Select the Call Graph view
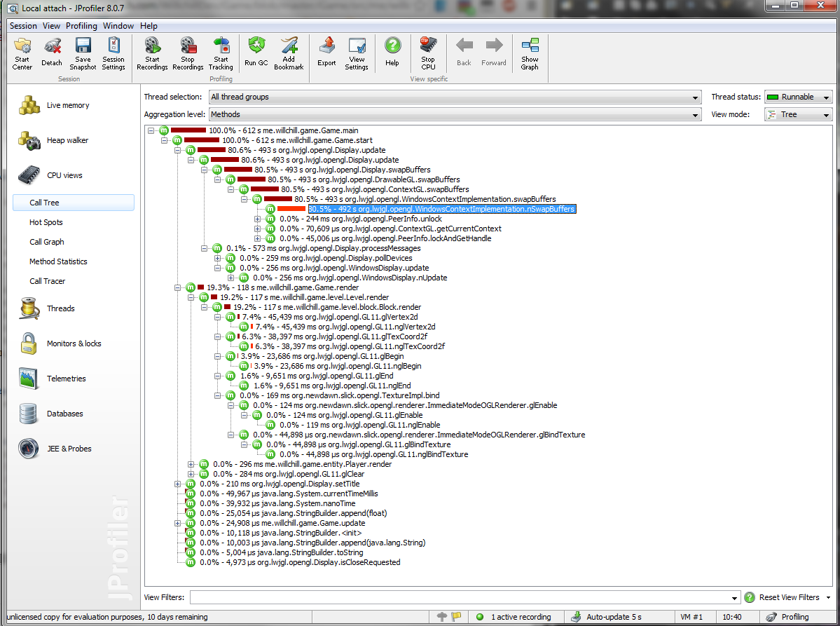Image resolution: width=840 pixels, height=626 pixels. pos(47,242)
